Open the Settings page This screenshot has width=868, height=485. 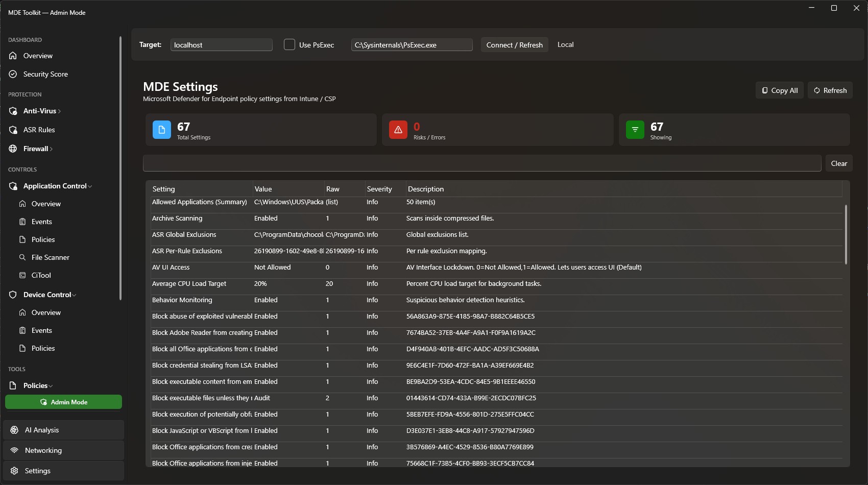[37, 470]
